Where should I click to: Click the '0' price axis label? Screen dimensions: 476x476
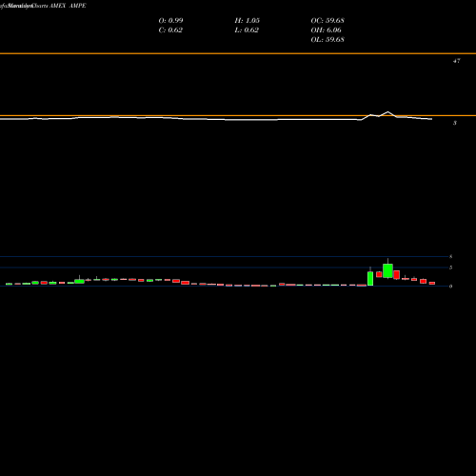tap(450, 287)
